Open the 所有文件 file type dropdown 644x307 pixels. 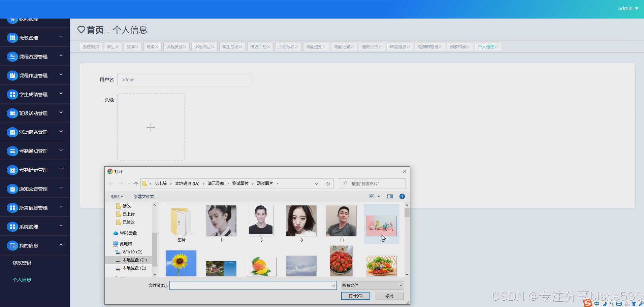click(372, 285)
